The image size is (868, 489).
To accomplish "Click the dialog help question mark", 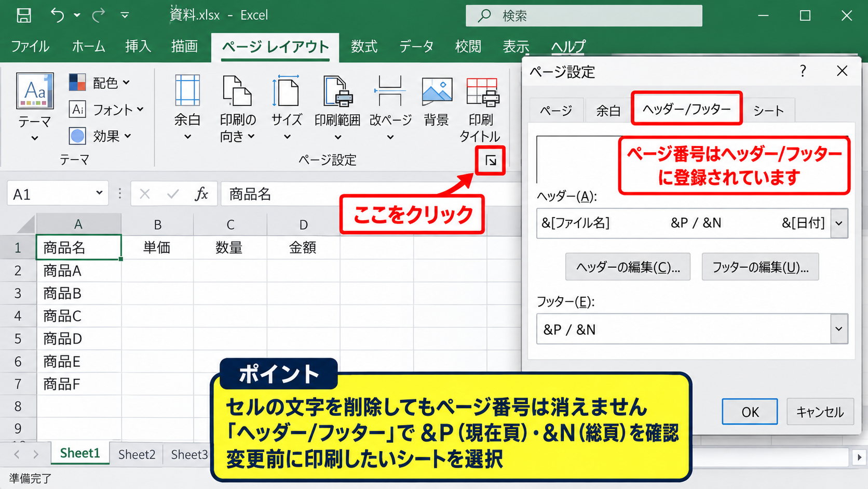I will (803, 71).
